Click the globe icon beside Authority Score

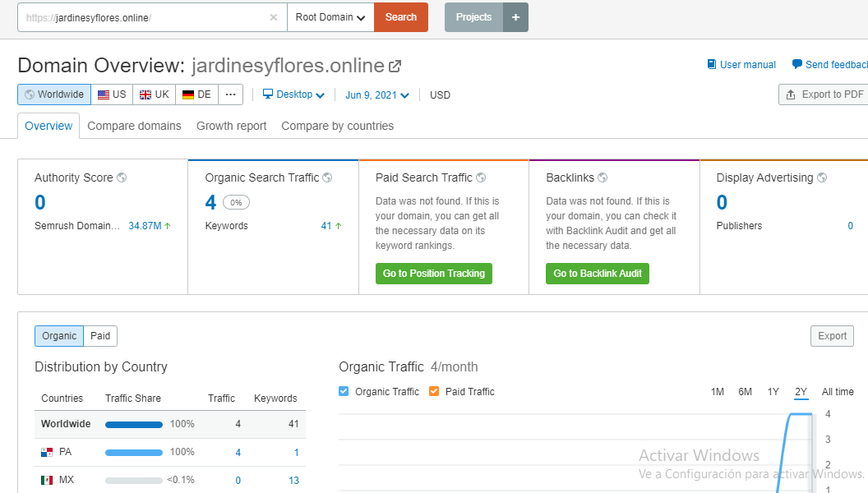(x=122, y=177)
